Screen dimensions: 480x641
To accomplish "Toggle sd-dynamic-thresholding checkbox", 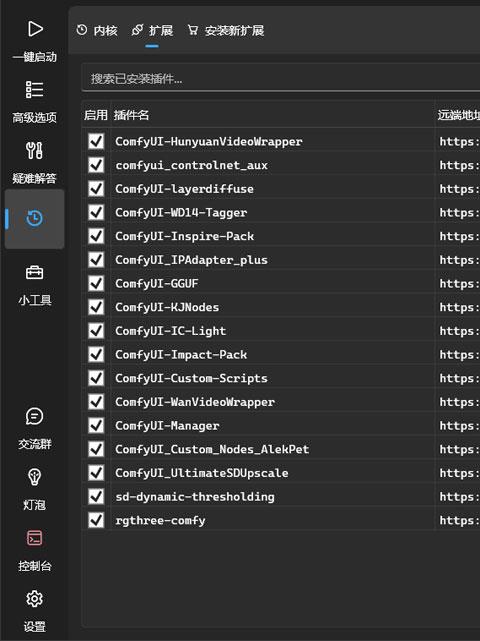I will coord(96,497).
